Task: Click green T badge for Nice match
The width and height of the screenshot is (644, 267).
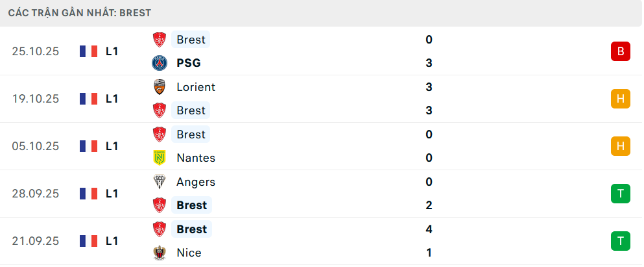Action: click(620, 241)
